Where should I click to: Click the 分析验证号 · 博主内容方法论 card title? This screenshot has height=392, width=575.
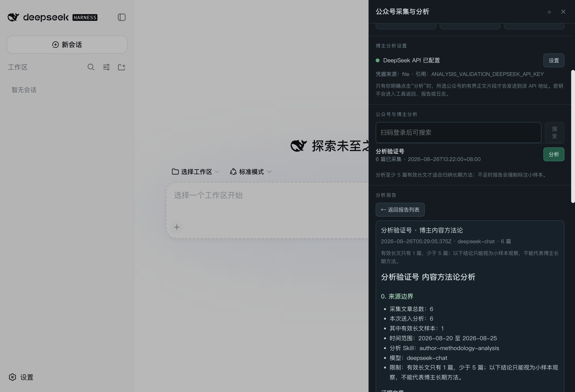click(422, 231)
